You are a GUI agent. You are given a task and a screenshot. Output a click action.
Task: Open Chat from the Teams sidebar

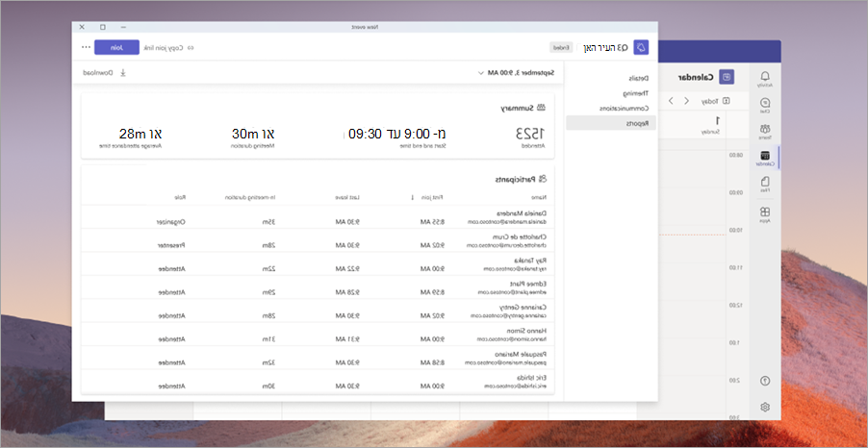(x=765, y=105)
